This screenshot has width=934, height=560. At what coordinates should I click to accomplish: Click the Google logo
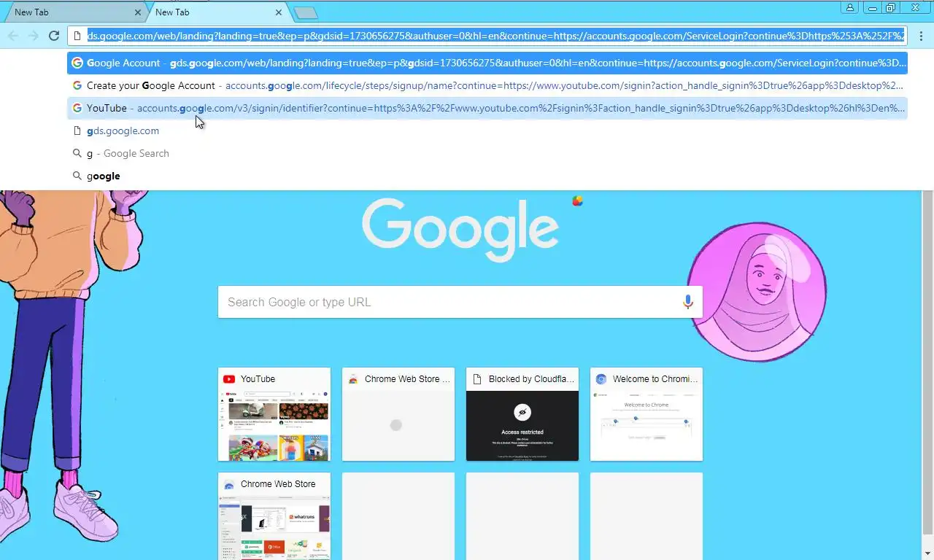point(460,230)
